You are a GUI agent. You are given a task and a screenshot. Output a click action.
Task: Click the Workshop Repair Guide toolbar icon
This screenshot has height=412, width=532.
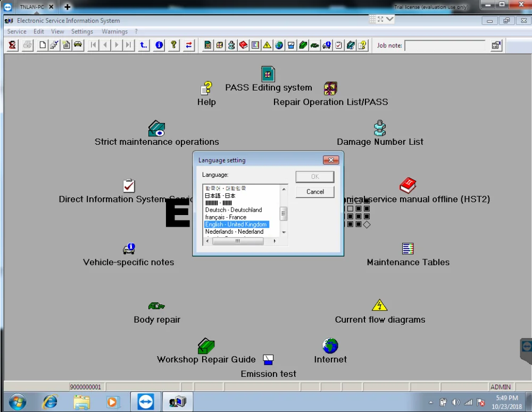pos(303,45)
